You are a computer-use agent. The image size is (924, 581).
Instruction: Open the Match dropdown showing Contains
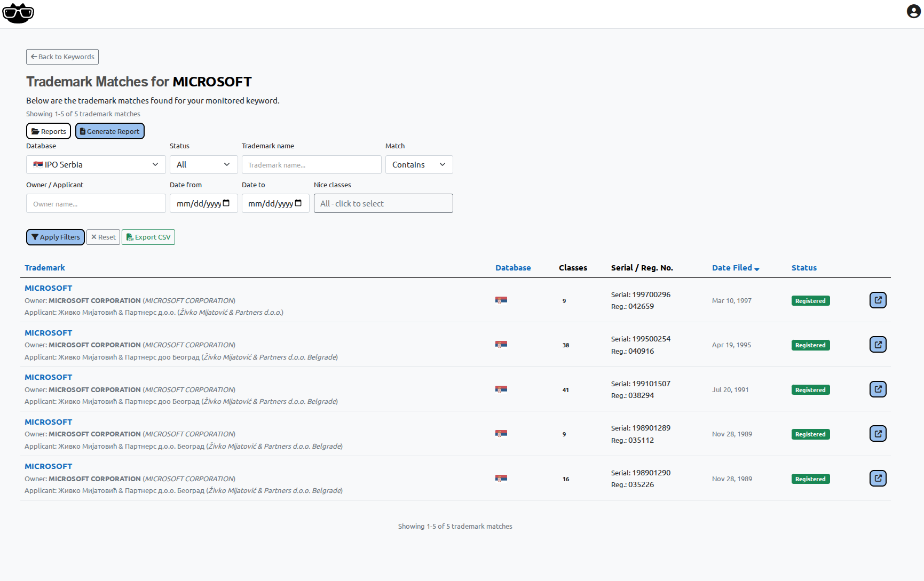[419, 165]
